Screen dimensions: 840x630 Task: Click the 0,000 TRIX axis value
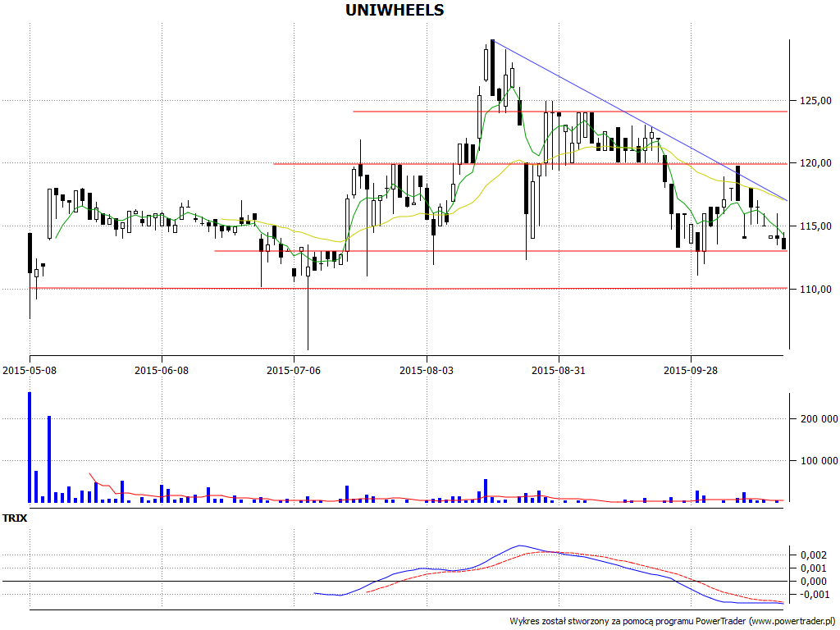pos(814,582)
